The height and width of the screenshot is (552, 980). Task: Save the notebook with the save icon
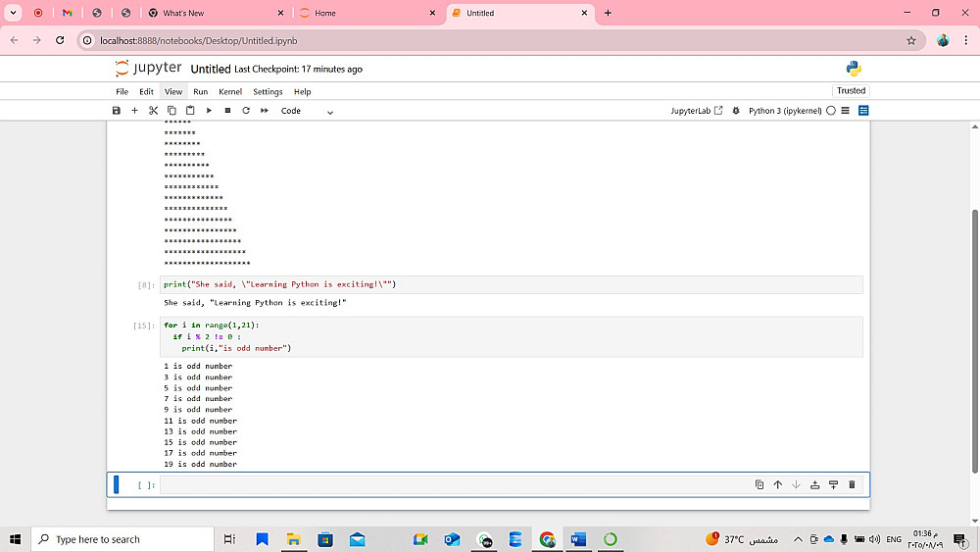coord(117,111)
